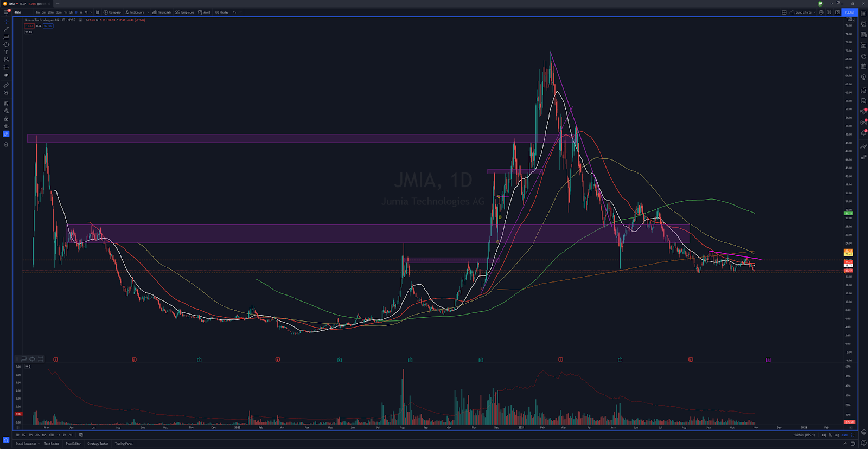Click the undo arrow
868x449 pixels.
point(234,12)
